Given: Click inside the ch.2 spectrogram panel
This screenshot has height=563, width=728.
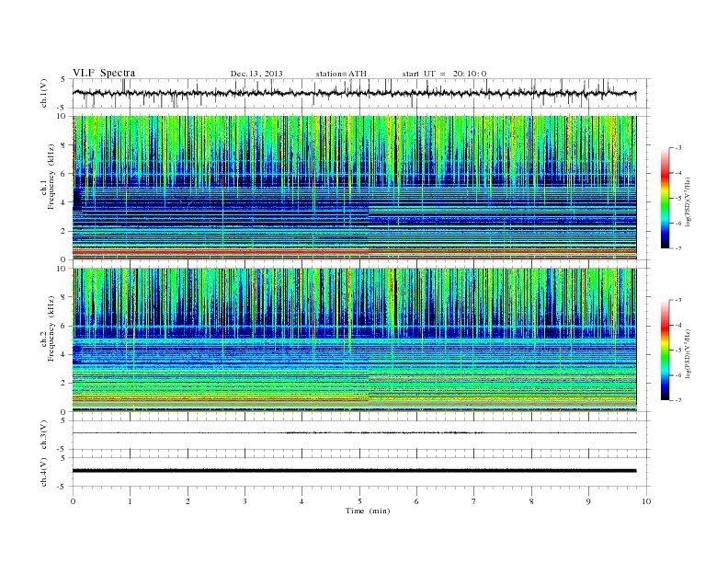Looking at the screenshot, I should pyautogui.click(x=354, y=340).
